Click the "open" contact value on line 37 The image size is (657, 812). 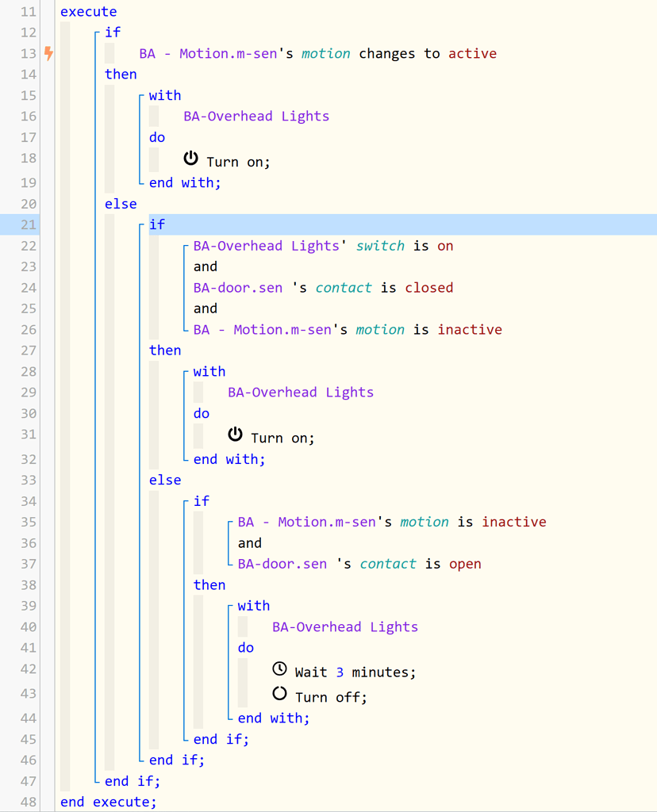tap(465, 564)
